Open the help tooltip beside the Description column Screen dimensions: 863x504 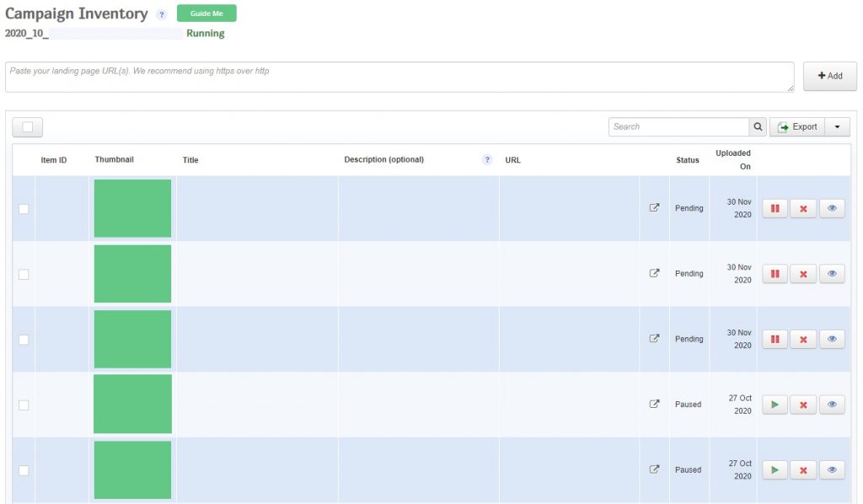pos(487,159)
